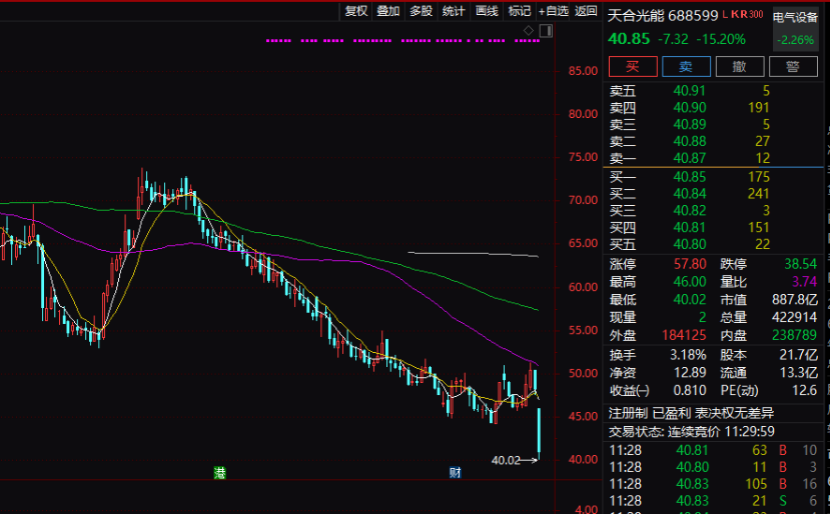Click the blue 财 financial report marker
The height and width of the screenshot is (516, 832).
click(455, 472)
